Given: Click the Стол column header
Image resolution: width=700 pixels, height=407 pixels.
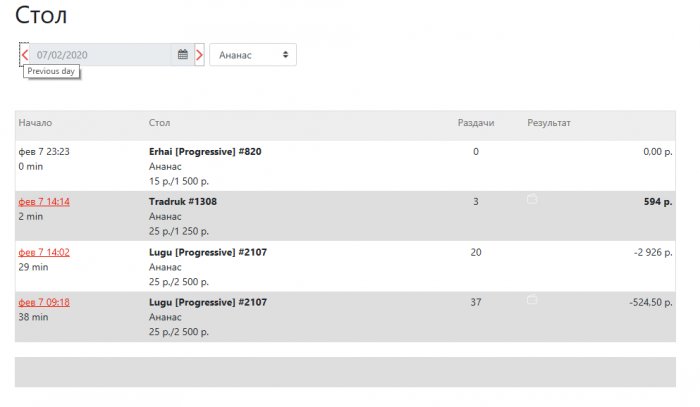Looking at the screenshot, I should [x=159, y=123].
